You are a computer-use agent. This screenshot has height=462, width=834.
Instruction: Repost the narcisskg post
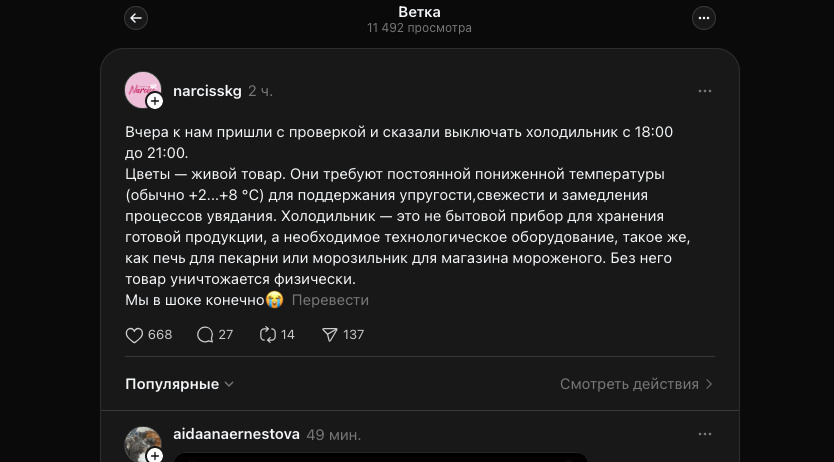267,335
